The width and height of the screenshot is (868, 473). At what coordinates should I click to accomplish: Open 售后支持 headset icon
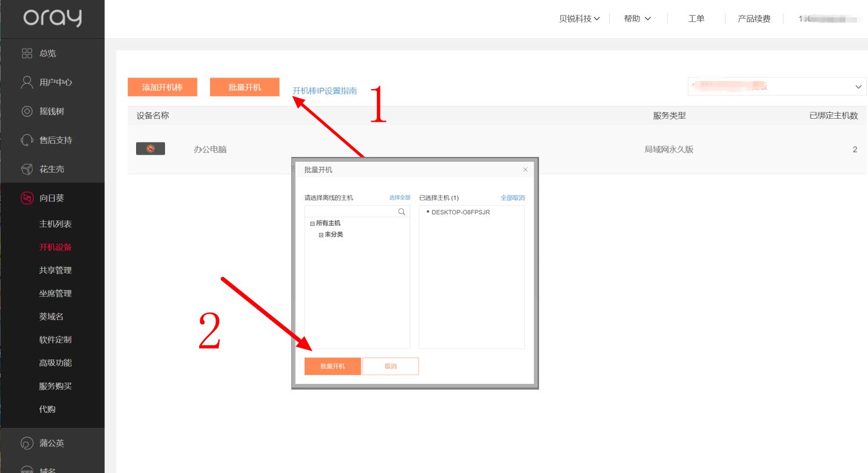point(27,140)
